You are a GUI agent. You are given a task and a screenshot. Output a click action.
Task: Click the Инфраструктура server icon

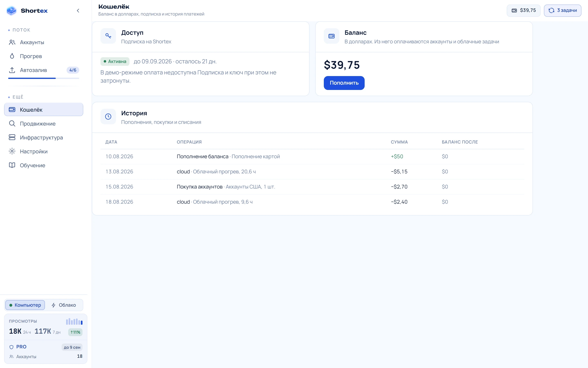[x=12, y=137]
